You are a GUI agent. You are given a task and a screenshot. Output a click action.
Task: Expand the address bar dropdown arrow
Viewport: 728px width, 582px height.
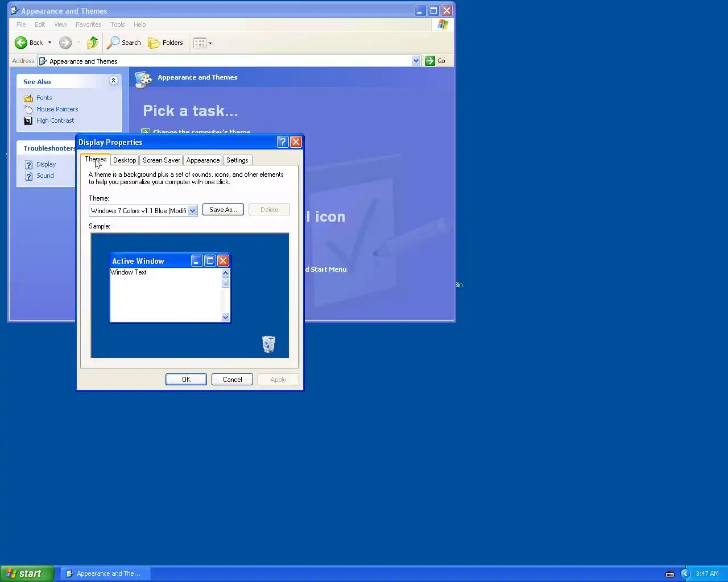click(x=416, y=61)
